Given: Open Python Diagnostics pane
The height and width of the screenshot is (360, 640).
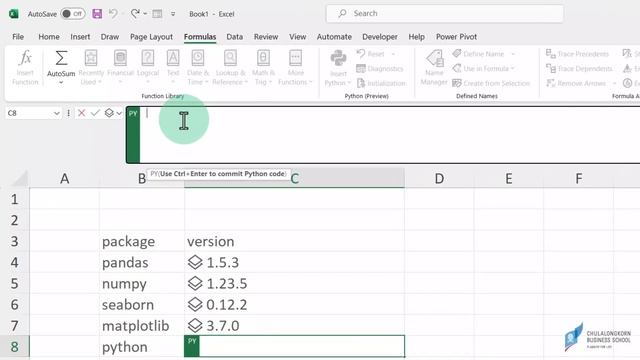Looking at the screenshot, I should click(x=380, y=69).
